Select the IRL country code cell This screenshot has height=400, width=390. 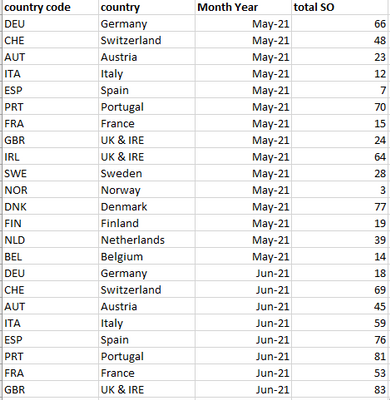[x=51, y=157]
